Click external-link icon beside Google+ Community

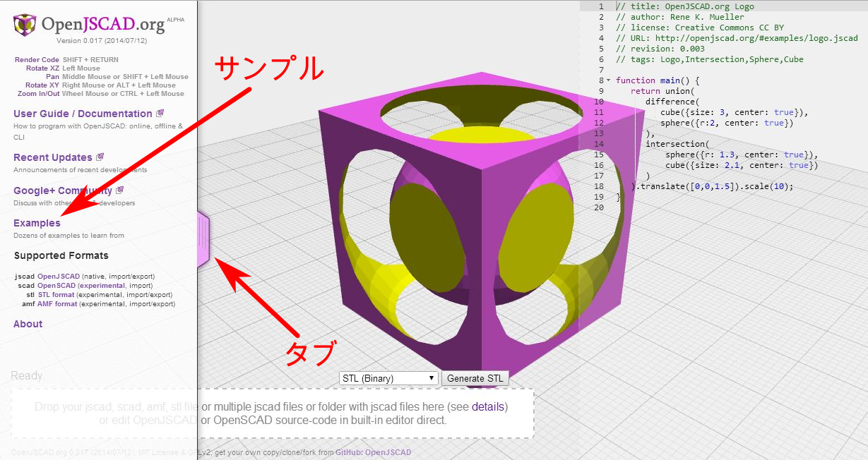119,190
